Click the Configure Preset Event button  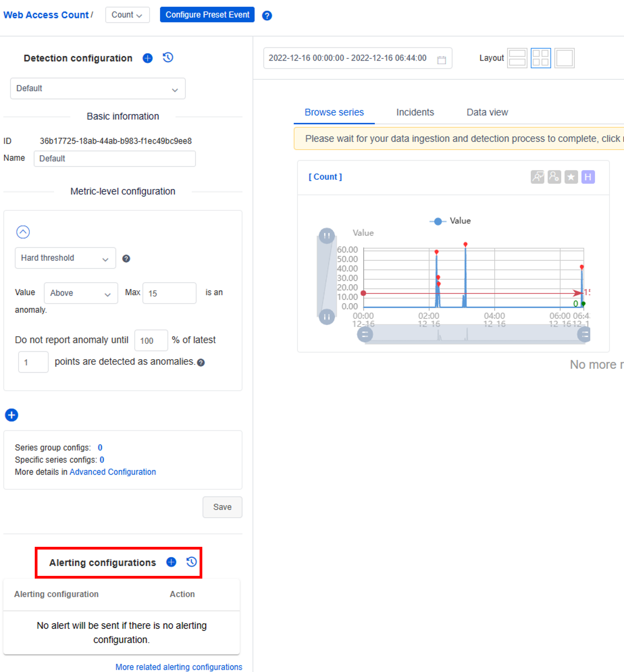coord(207,15)
